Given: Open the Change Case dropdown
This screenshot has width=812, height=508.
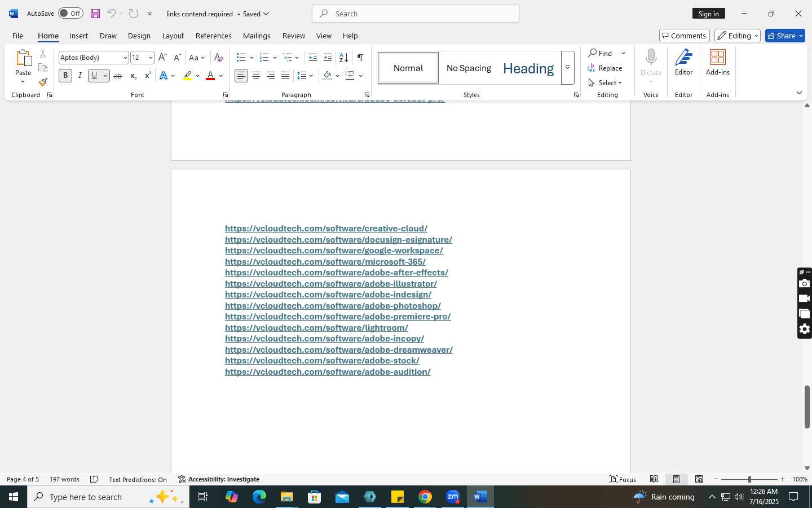Looking at the screenshot, I should 197,58.
